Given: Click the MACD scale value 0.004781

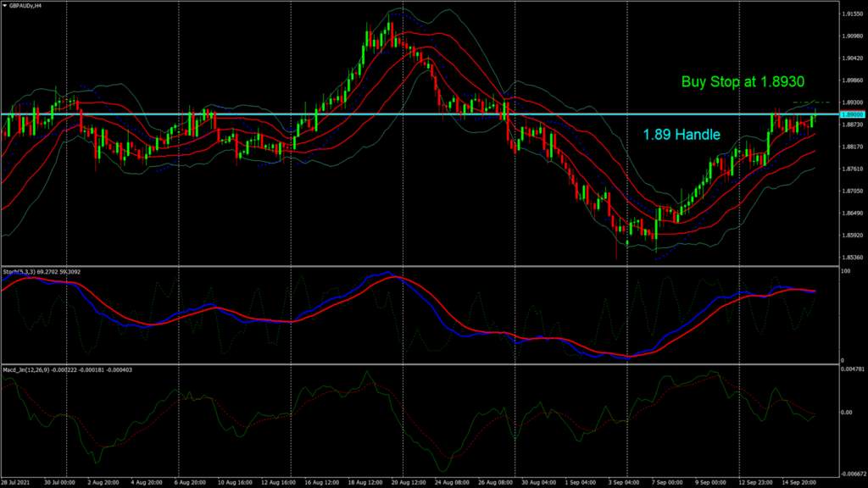Looking at the screenshot, I should pyautogui.click(x=853, y=369).
